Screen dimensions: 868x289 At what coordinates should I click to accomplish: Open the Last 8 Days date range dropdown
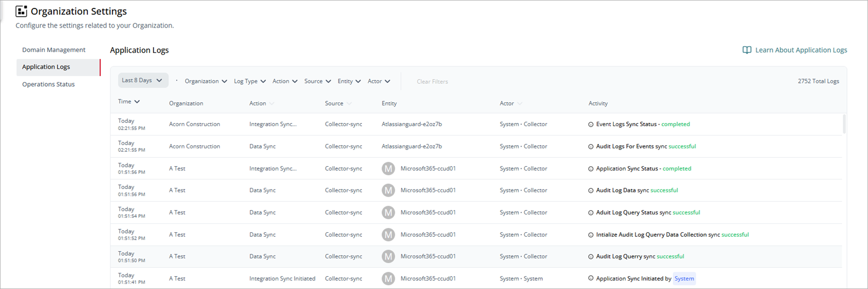coord(143,81)
